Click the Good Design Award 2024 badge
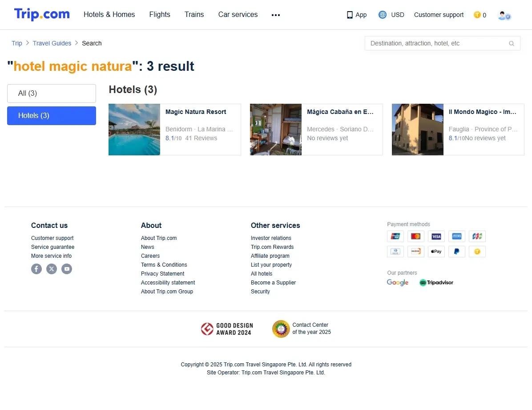 tap(227, 329)
